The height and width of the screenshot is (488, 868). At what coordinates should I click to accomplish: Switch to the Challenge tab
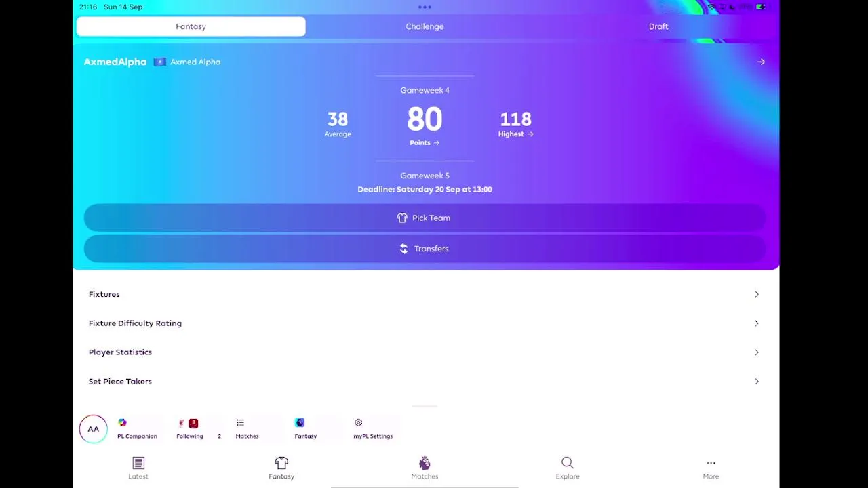(425, 26)
